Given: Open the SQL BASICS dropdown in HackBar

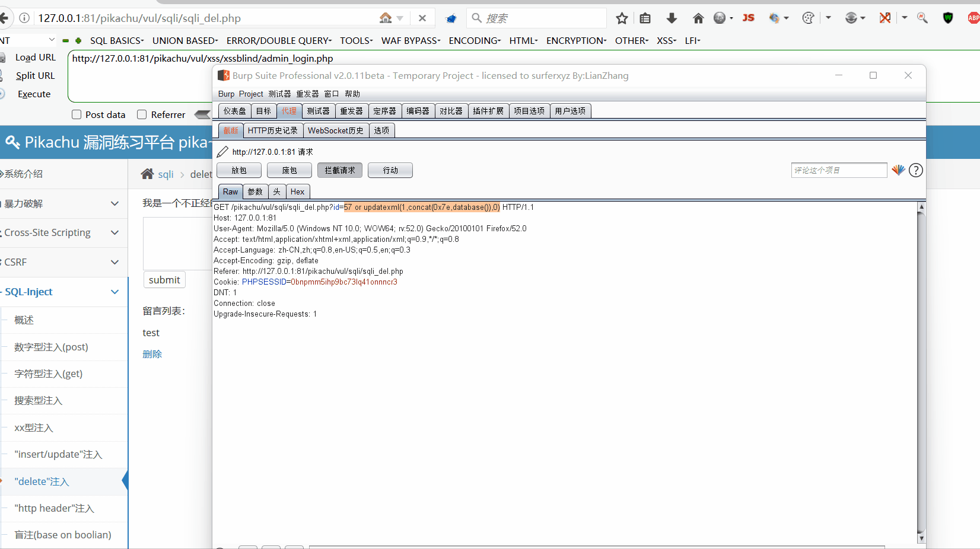Looking at the screenshot, I should click(x=117, y=40).
